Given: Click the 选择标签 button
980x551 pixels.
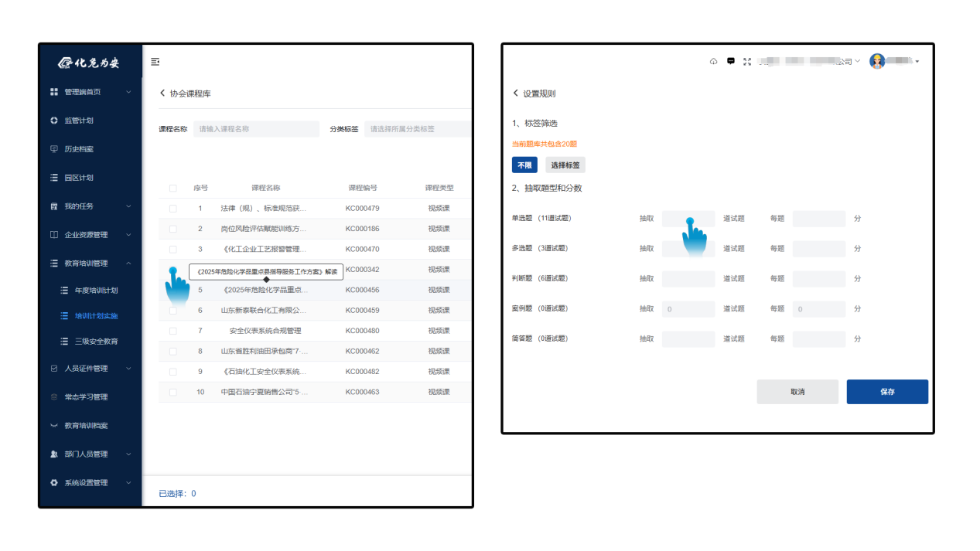Looking at the screenshot, I should (x=565, y=165).
